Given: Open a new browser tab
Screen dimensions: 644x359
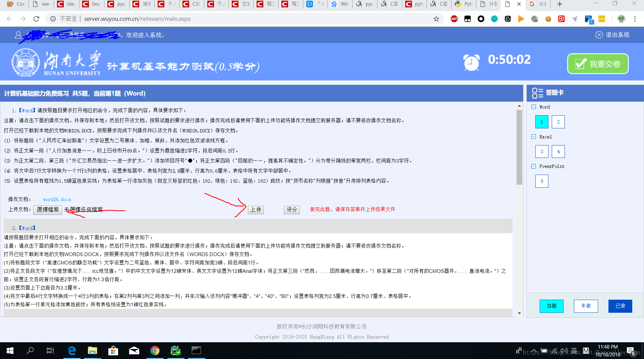Looking at the screenshot, I should click(559, 4).
